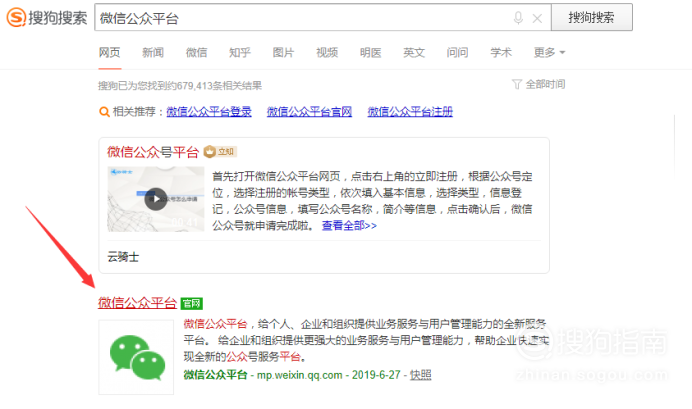
Task: Open the 问问 tab
Action: pos(457,53)
